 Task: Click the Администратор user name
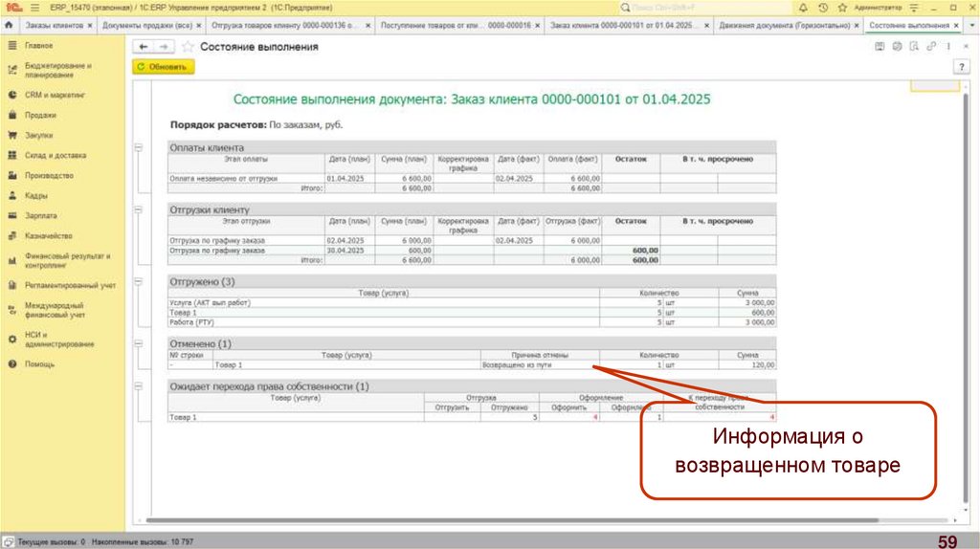[x=878, y=8]
